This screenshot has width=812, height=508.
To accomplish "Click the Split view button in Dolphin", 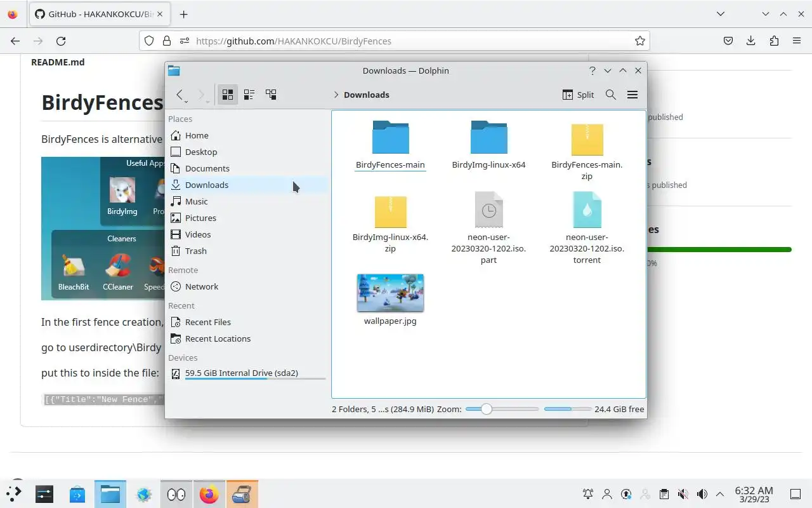I will pos(578,95).
